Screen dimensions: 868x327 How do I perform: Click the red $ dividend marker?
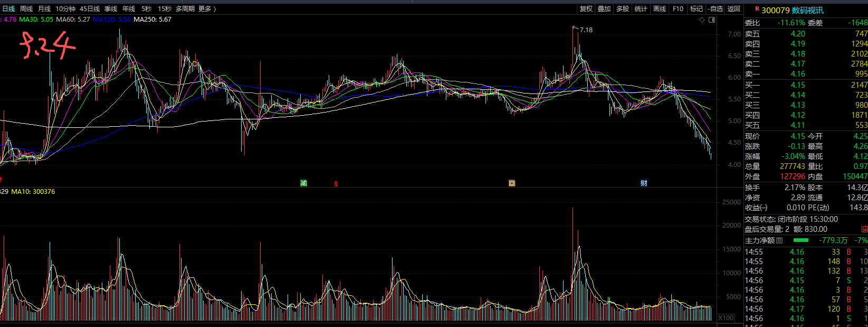pyautogui.click(x=336, y=184)
